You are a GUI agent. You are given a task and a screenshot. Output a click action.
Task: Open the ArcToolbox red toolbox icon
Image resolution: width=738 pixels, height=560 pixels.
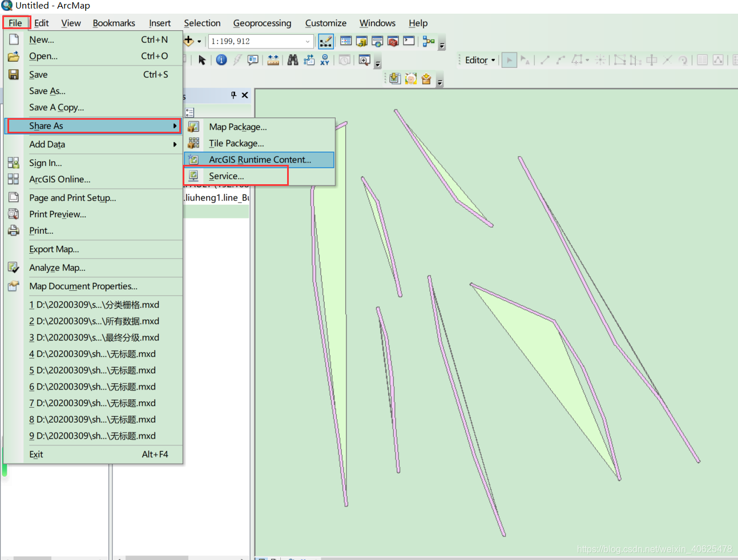click(x=393, y=41)
